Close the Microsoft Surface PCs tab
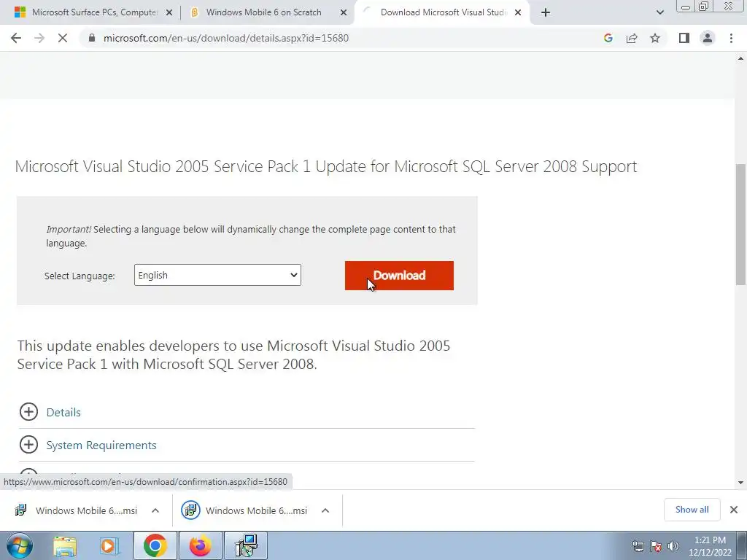The image size is (747, 560). [169, 12]
